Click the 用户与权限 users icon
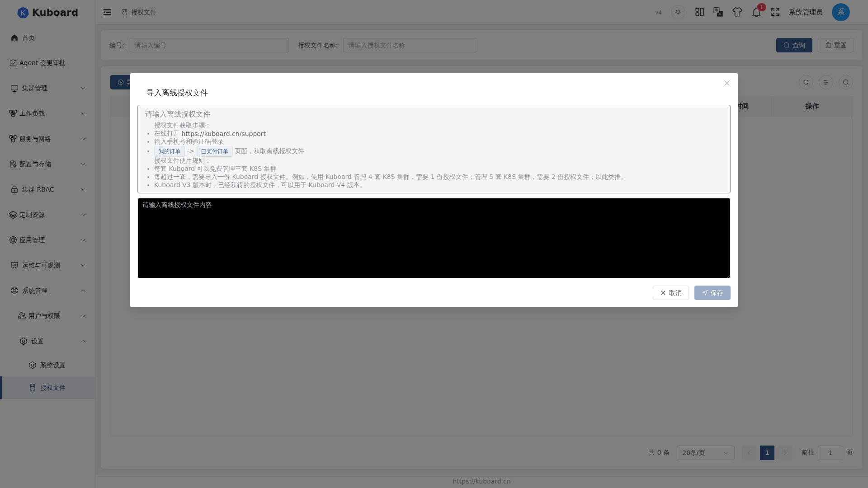The height and width of the screenshot is (488, 868). point(22,316)
